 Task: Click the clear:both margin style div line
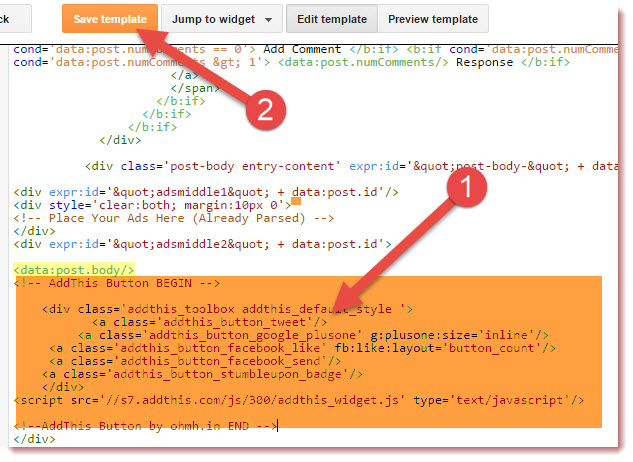pyautogui.click(x=153, y=206)
